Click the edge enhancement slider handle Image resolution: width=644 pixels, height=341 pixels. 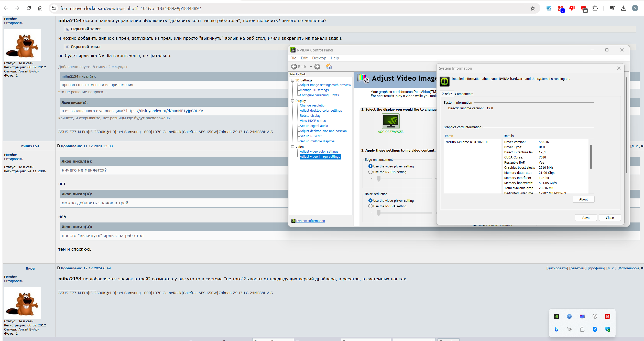click(379, 179)
